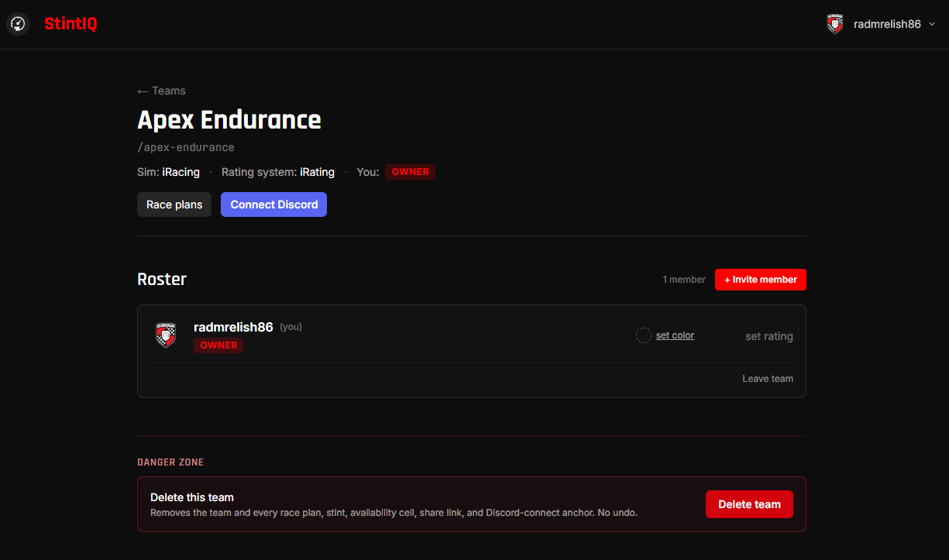Click the Roster heading
The height and width of the screenshot is (560, 949).
click(x=162, y=280)
